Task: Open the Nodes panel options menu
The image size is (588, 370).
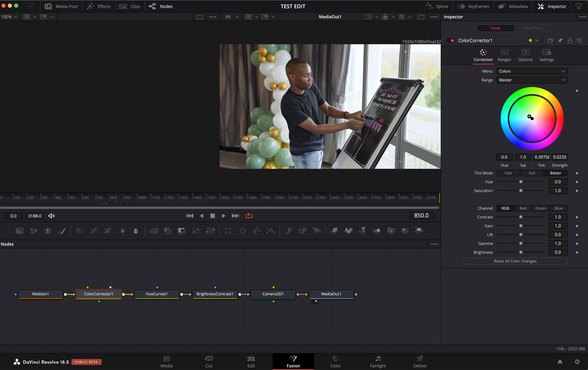Action: coord(435,244)
